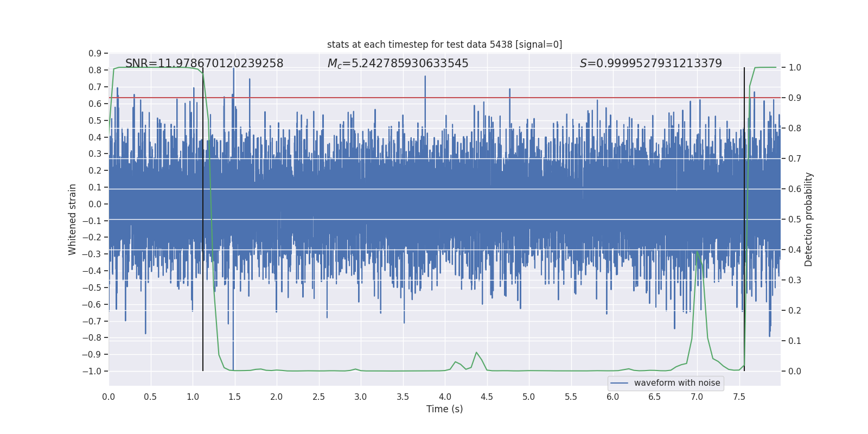Click the plot title text for test data 5438
Image resolution: width=868 pixels, height=434 pixels.
[x=444, y=44]
